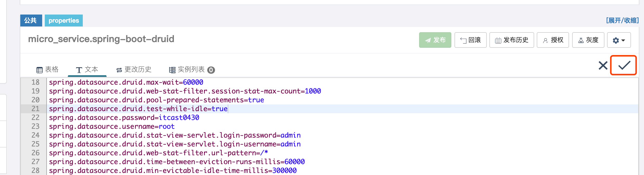Viewport: 644px width, 175px height.
Task: Select the 文本 text tab
Action: (87, 70)
